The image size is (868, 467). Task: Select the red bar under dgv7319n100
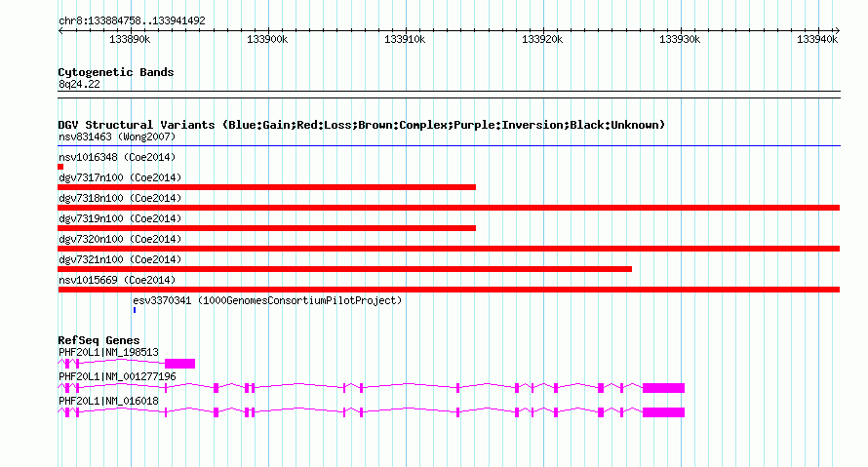tap(267, 228)
